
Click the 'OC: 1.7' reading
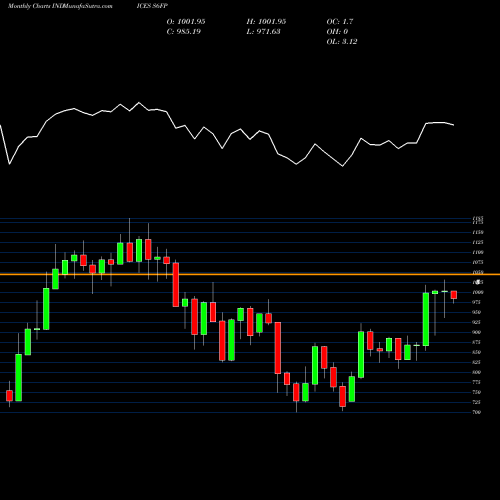coord(340,22)
